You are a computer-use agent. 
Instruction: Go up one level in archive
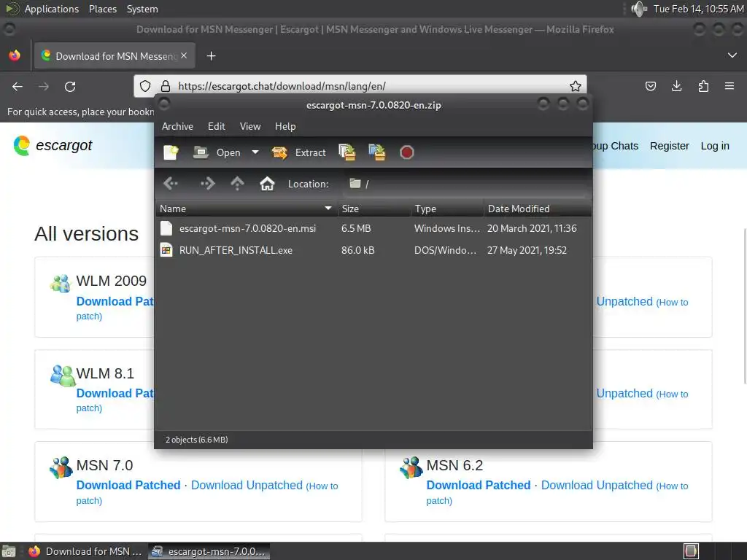pos(237,184)
